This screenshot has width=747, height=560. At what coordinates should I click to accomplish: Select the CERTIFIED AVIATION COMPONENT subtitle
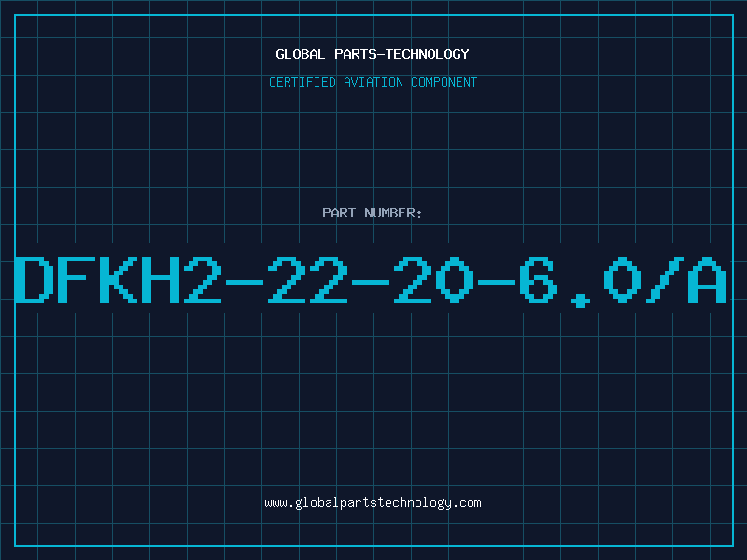point(373,82)
